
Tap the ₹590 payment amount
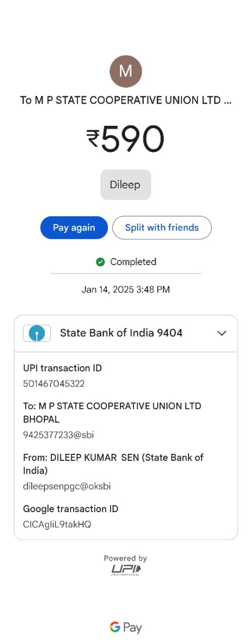pyautogui.click(x=125, y=138)
